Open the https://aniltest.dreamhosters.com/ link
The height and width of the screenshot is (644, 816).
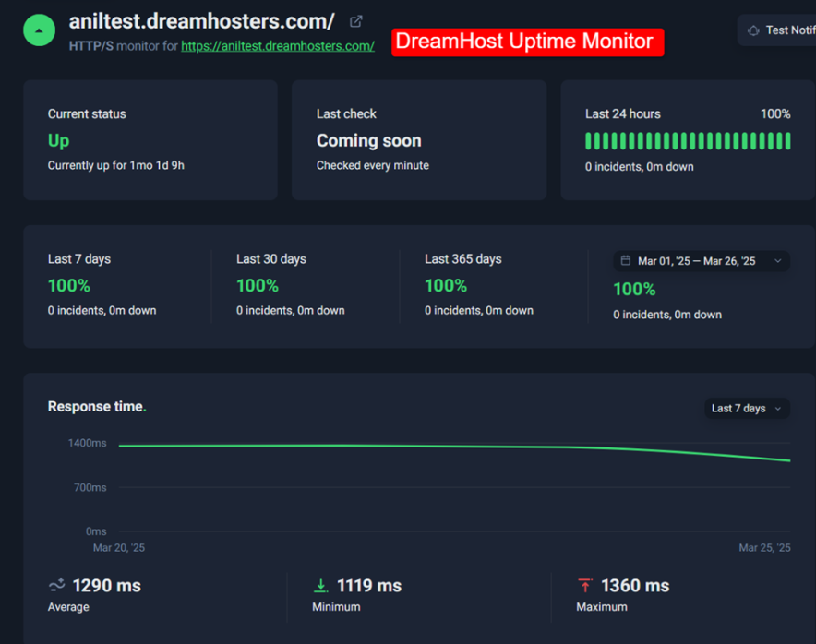coord(278,46)
